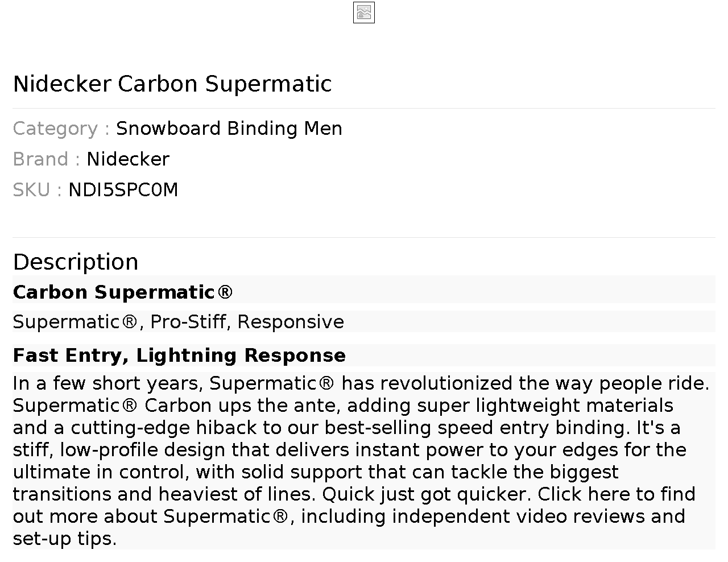Click the Category label

55,129
